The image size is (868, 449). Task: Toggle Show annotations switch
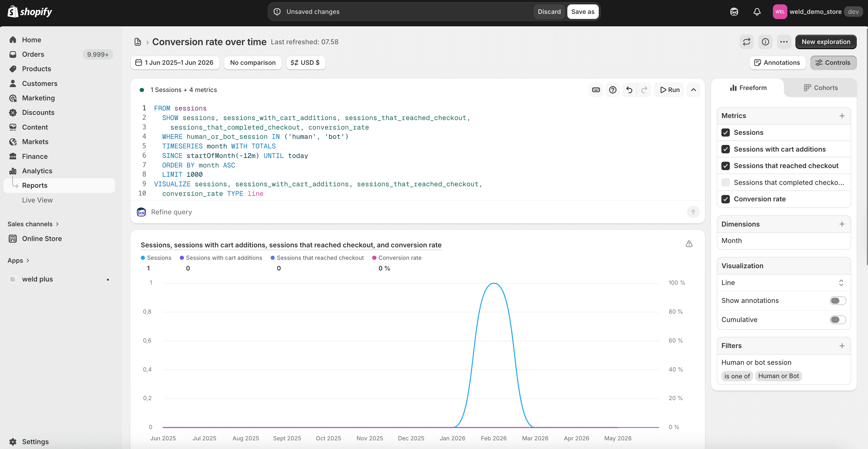[x=838, y=301]
